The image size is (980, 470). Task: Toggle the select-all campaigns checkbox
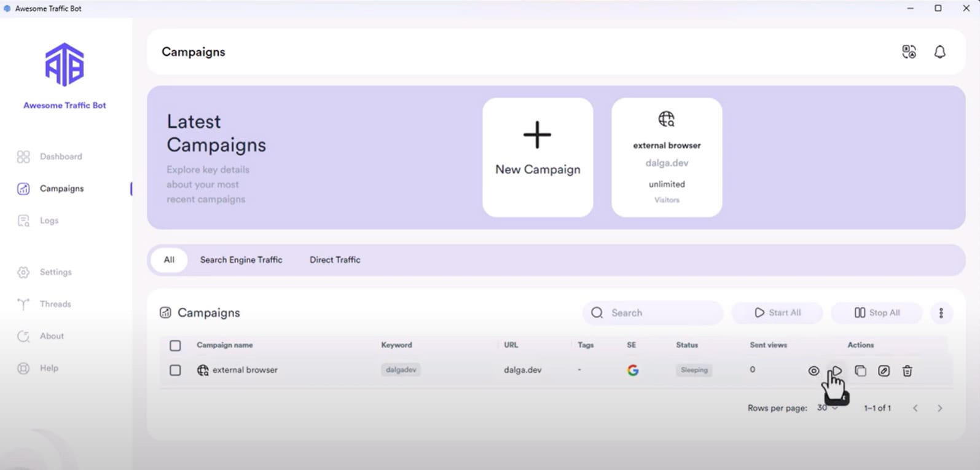(x=175, y=345)
